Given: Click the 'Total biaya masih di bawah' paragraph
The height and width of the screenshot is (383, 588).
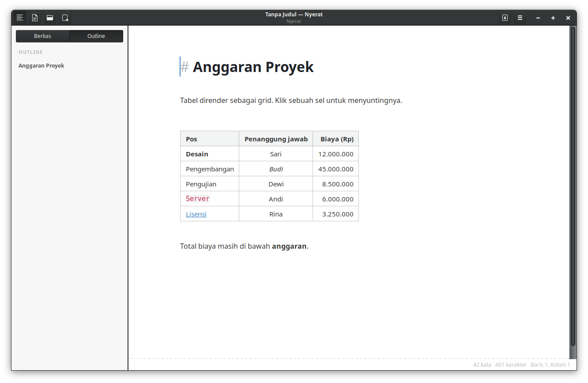Looking at the screenshot, I should coord(244,246).
